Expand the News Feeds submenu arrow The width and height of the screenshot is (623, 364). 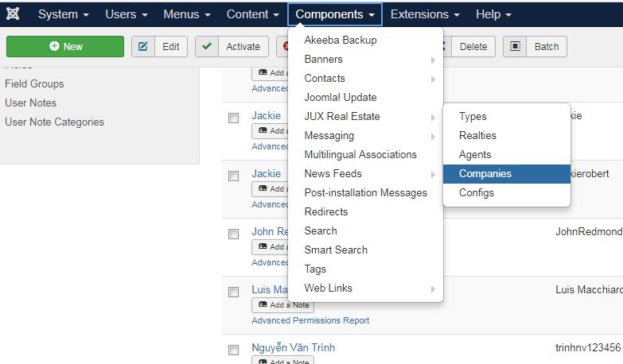click(433, 174)
